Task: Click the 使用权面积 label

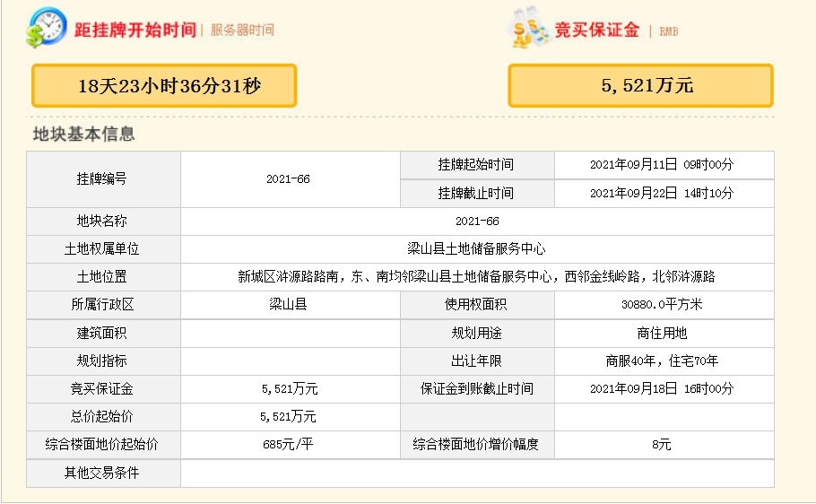Action: pyautogui.click(x=475, y=305)
